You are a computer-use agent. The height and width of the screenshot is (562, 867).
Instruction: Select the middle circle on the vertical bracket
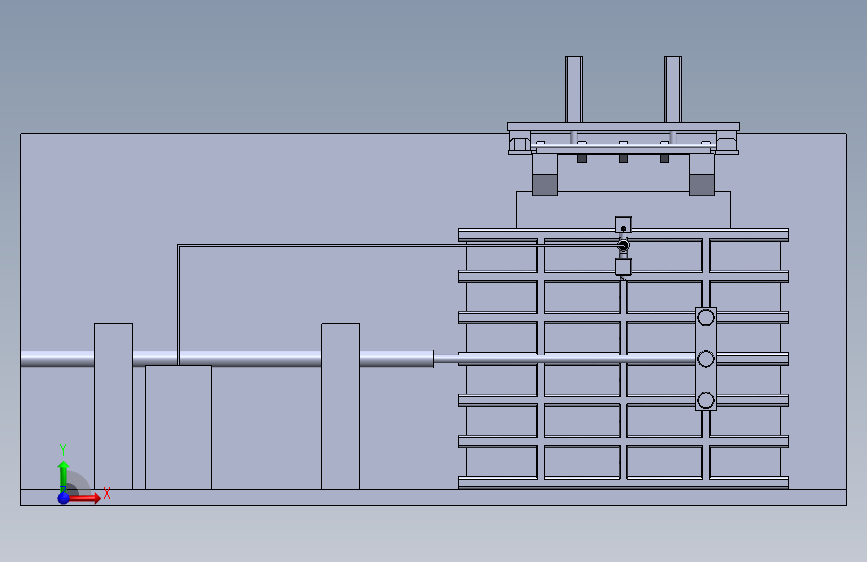[x=706, y=359]
